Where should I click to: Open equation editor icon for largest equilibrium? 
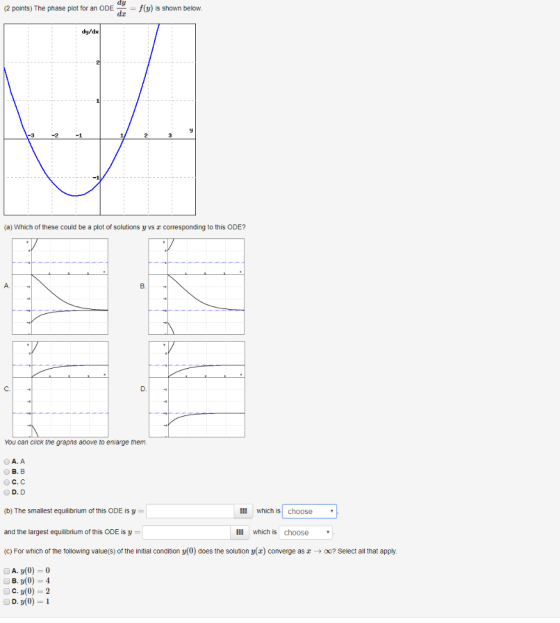tap(240, 532)
